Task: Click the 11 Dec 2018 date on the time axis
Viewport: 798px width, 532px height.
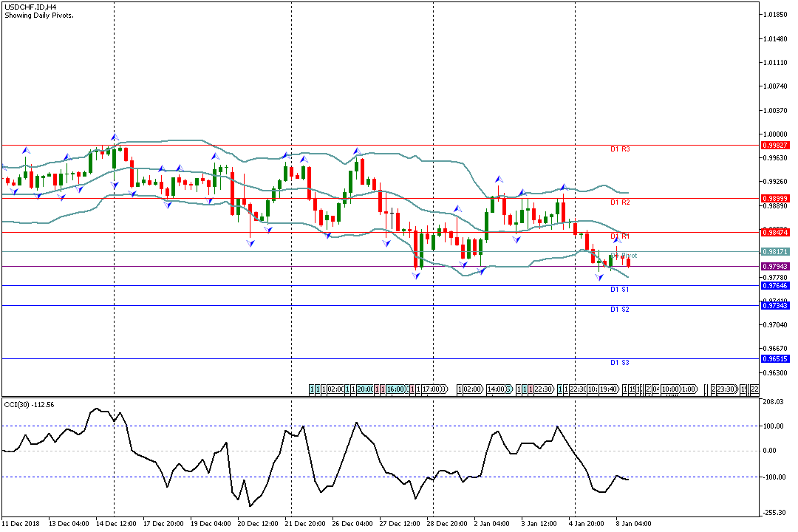Action: click(21, 523)
